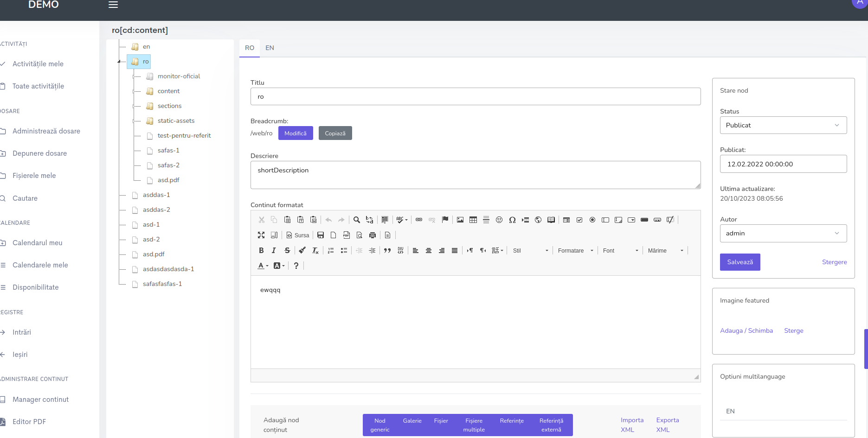Open the Status dropdown showing Publicat
This screenshot has height=438, width=868.
(783, 125)
